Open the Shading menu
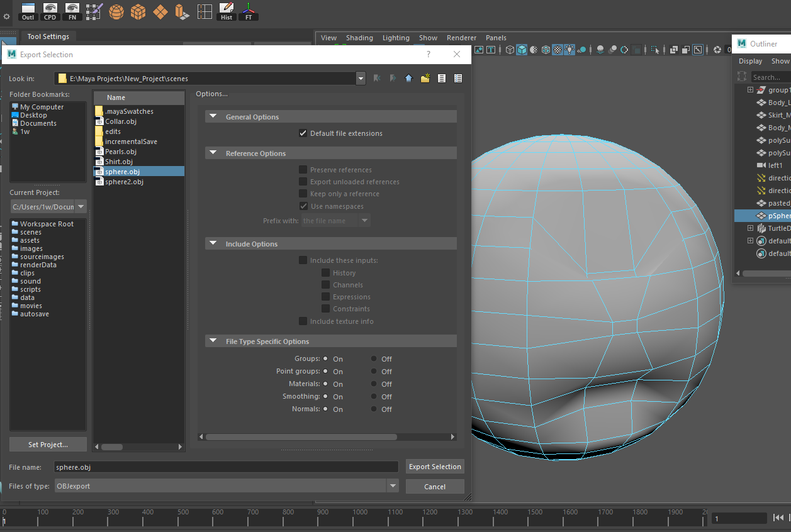 click(359, 38)
